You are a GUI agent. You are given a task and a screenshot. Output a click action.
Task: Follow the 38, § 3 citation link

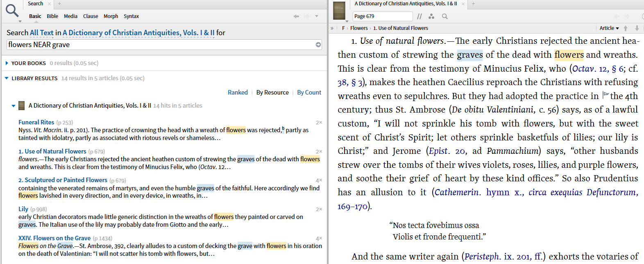pyautogui.click(x=350, y=83)
